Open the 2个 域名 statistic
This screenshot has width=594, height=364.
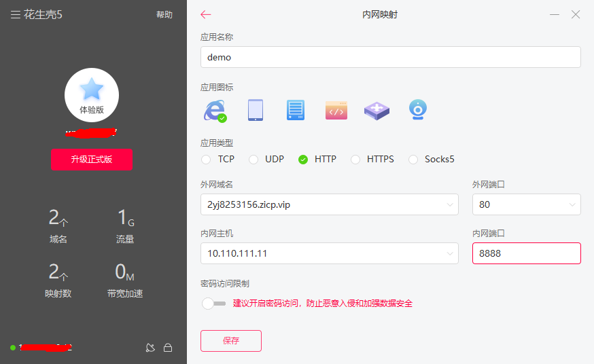point(58,226)
